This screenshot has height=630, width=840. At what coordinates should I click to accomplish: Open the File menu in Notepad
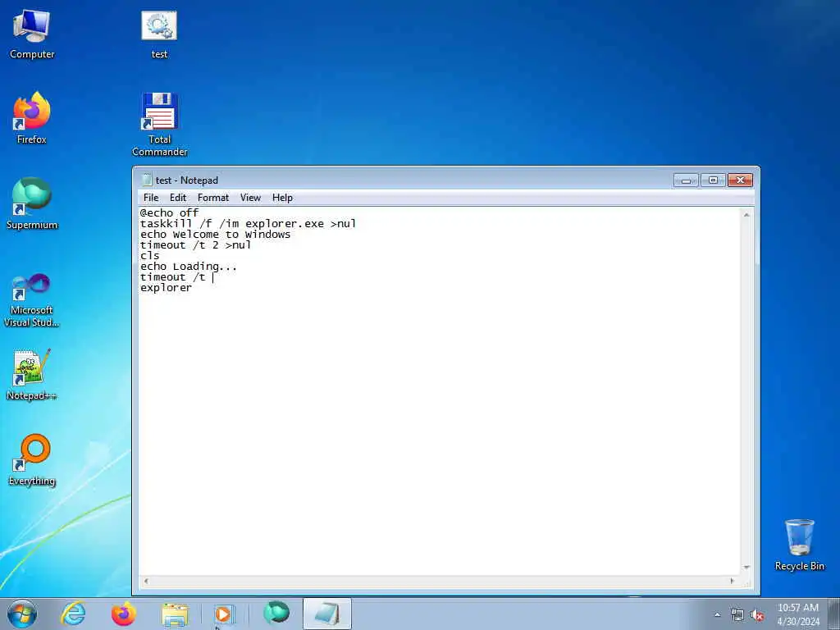151,198
